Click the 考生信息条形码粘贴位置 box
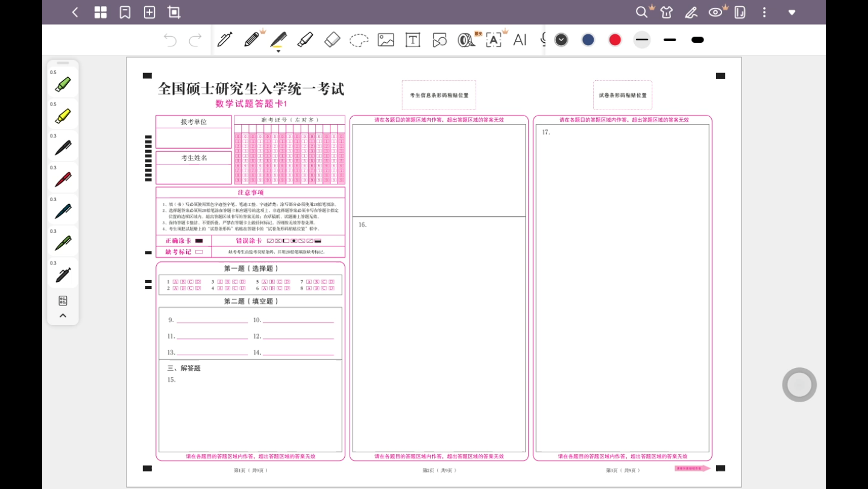This screenshot has width=868, height=489. pyautogui.click(x=439, y=95)
